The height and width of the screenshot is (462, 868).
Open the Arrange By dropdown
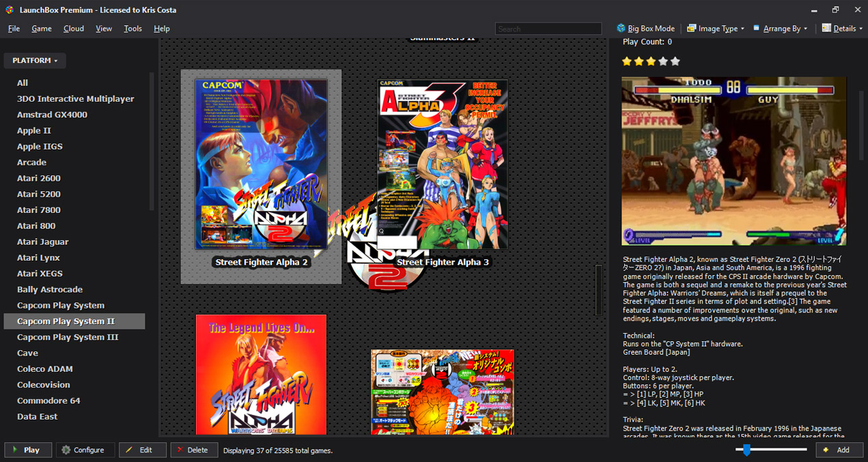(x=780, y=29)
